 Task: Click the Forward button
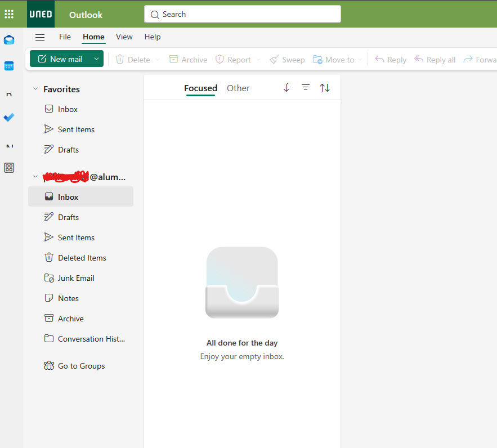pyautogui.click(x=480, y=60)
